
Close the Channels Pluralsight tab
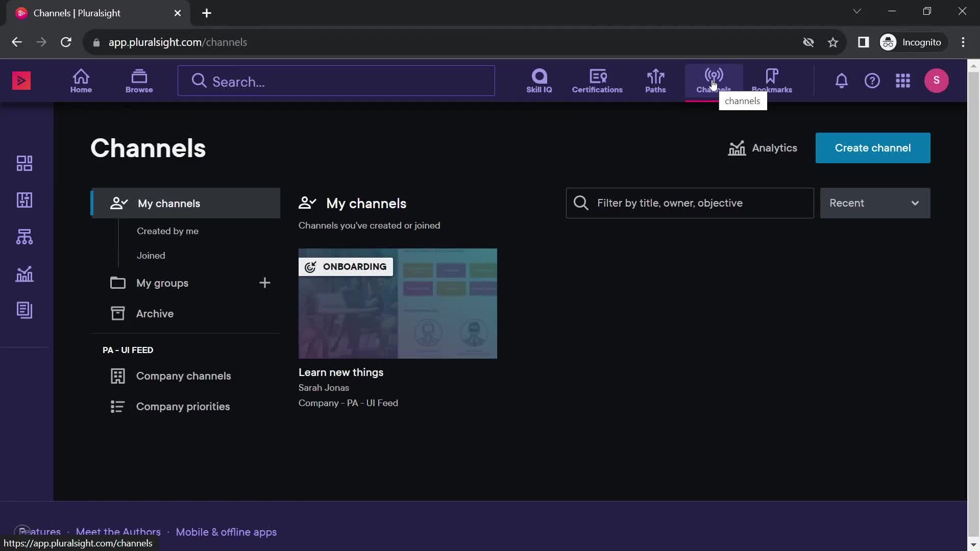pyautogui.click(x=178, y=13)
